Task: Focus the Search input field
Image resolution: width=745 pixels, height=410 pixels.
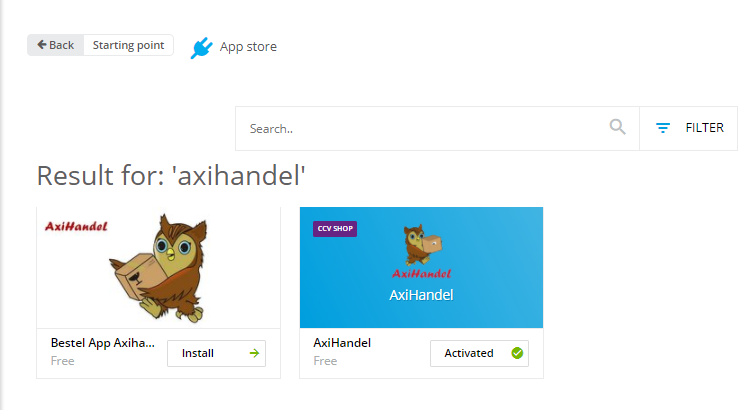Action: coord(437,128)
